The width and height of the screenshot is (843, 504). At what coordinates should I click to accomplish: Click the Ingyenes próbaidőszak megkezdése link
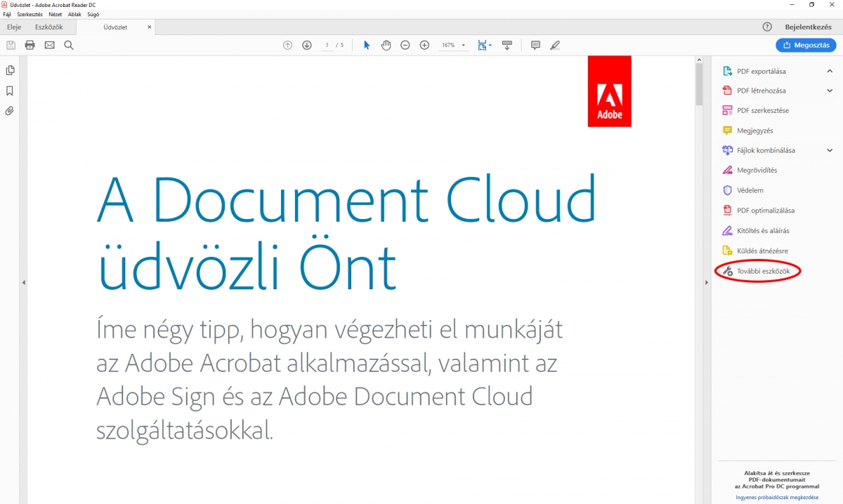click(x=777, y=497)
